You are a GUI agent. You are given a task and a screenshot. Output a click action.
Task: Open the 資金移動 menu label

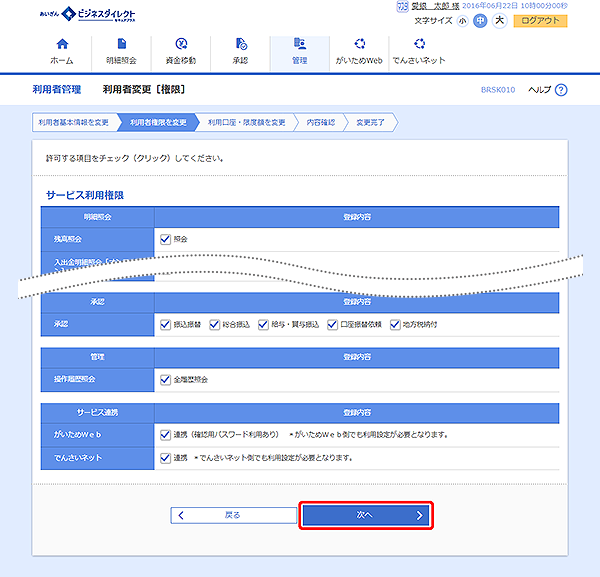[181, 60]
